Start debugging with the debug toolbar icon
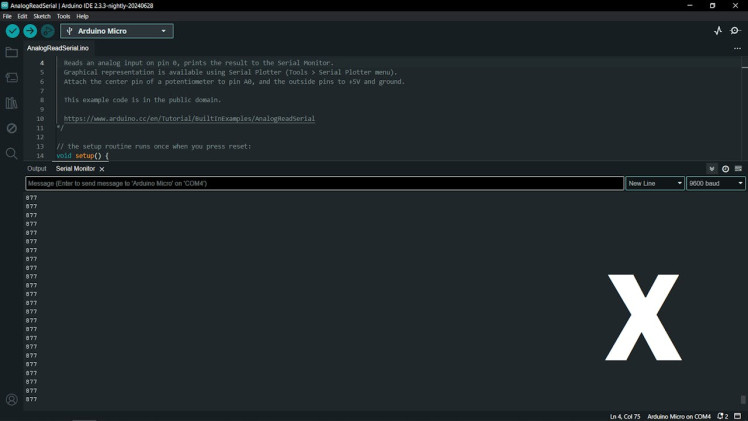This screenshot has height=421, width=748. pyautogui.click(x=48, y=31)
